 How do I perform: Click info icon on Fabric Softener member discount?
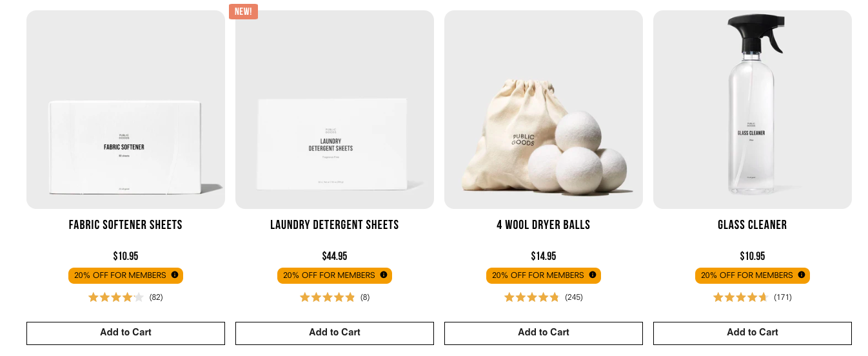(175, 275)
